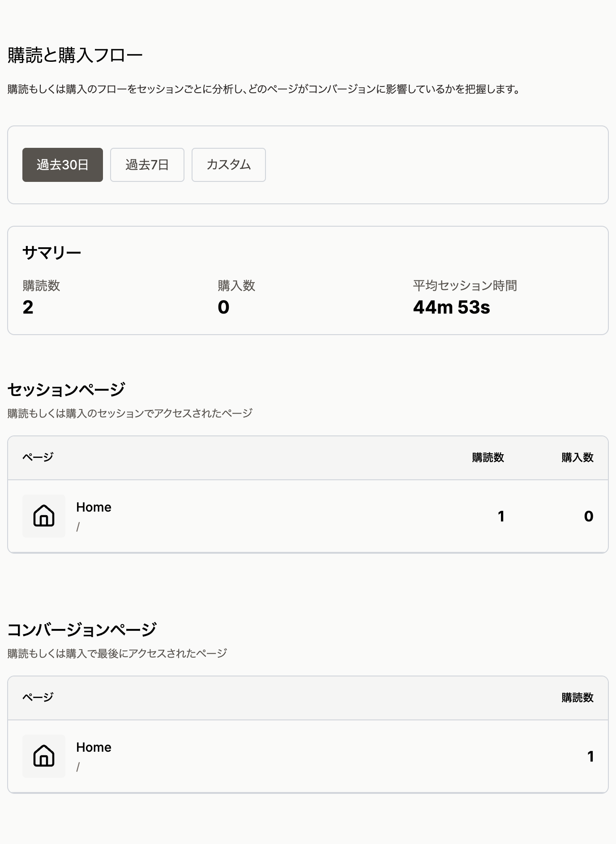This screenshot has height=844, width=616.
Task: Click the 購読と購入フロー page title
Action: click(x=75, y=56)
